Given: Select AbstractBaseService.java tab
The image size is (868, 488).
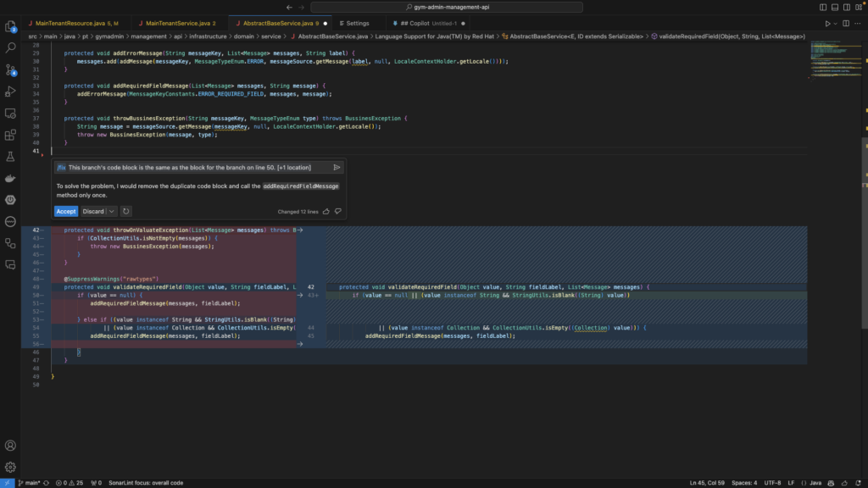Looking at the screenshot, I should coord(281,23).
